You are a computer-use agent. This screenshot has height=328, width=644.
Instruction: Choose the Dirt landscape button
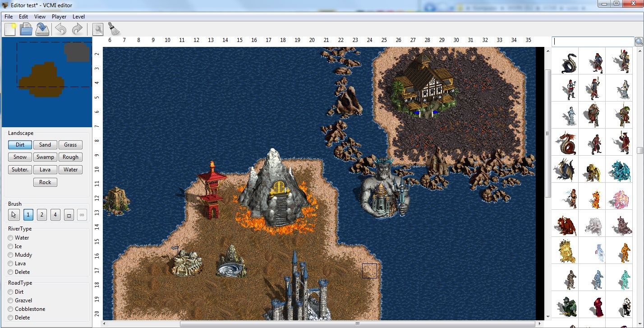20,145
